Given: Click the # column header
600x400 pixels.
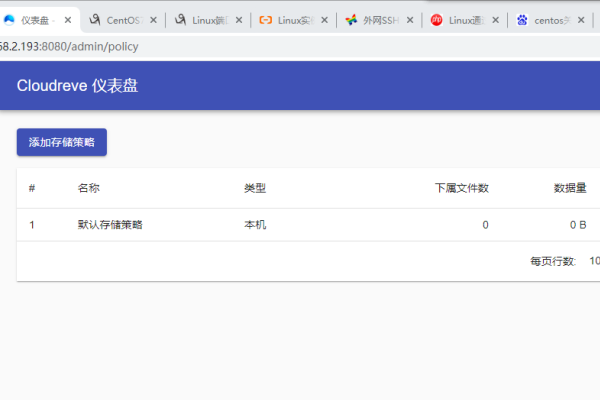Looking at the screenshot, I should 32,188.
